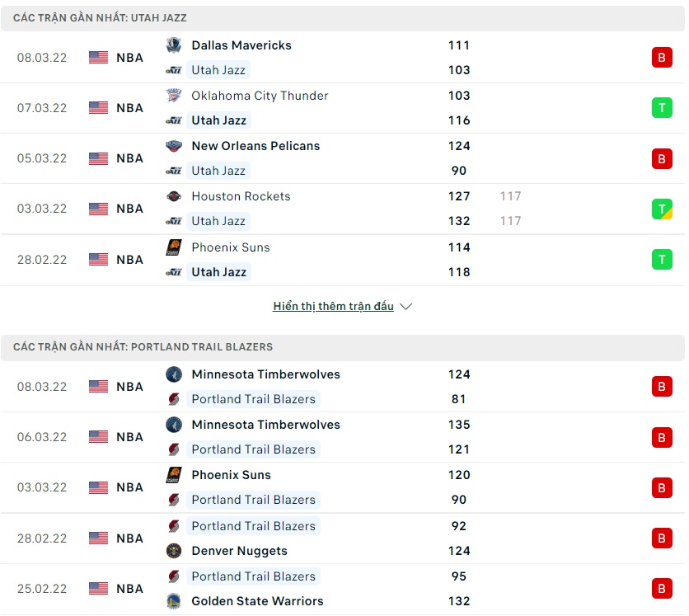
Task: Click the Houston Rockets logo
Action: coord(173,196)
